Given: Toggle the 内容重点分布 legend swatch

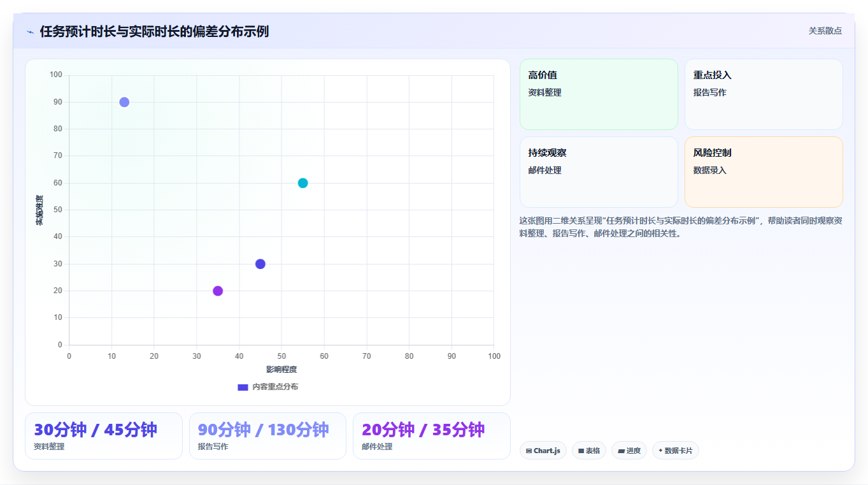Looking at the screenshot, I should tap(243, 387).
